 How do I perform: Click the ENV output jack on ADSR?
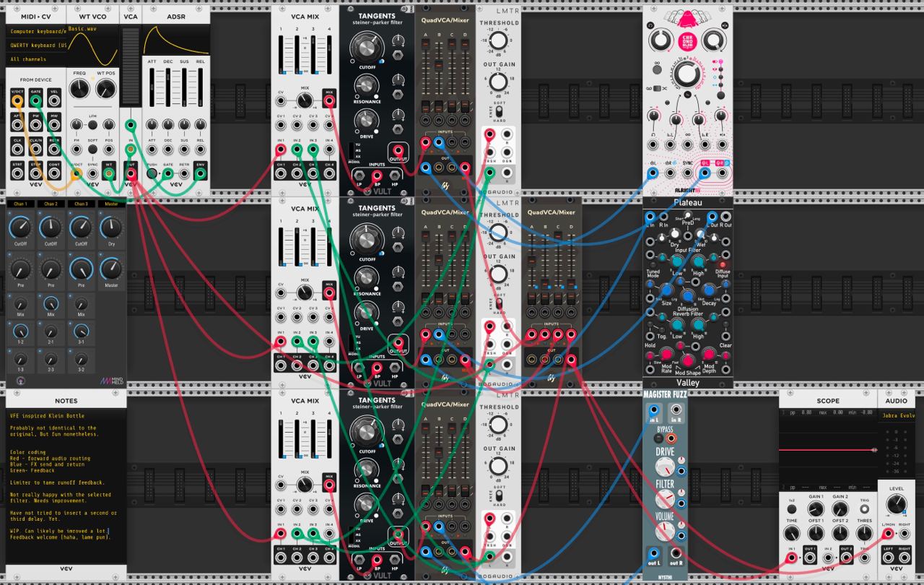199,173
